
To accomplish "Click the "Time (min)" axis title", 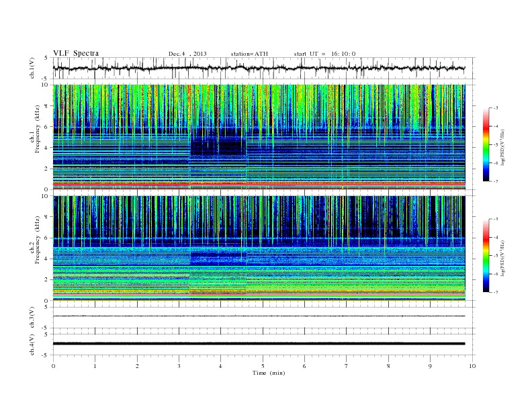I will click(x=269, y=373).
